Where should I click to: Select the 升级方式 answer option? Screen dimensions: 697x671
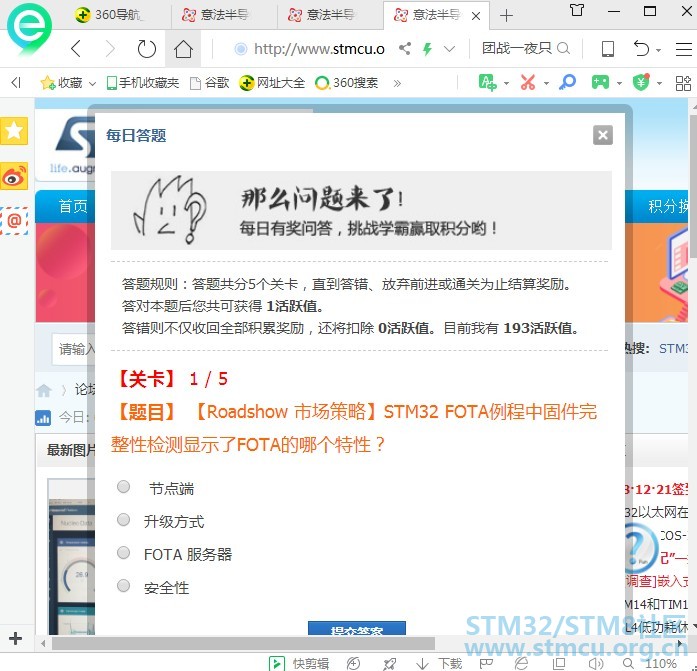(123, 519)
